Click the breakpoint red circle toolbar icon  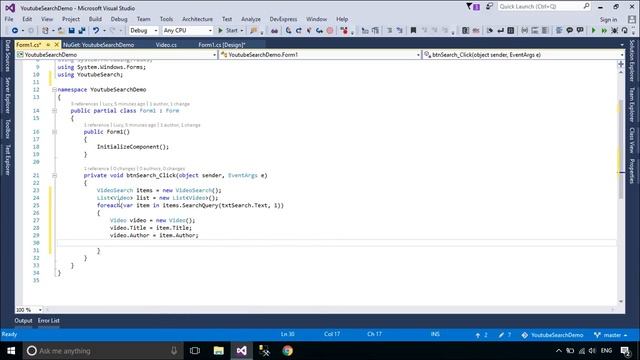click(x=330, y=31)
